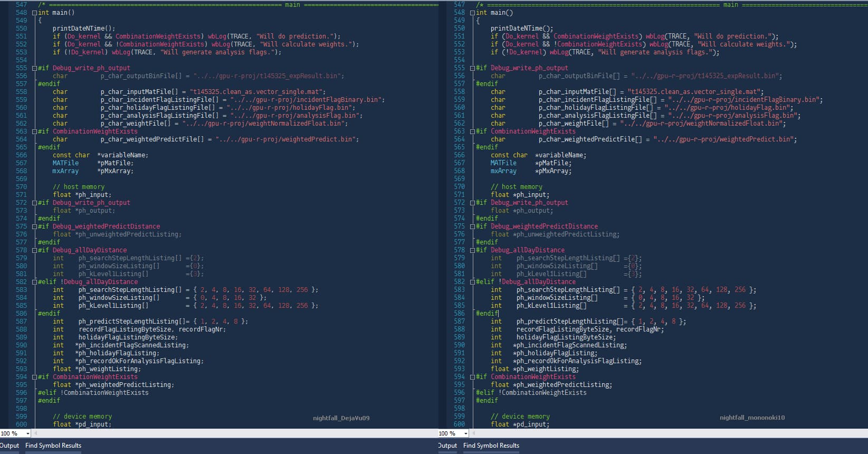Collapse #if Debug_weightedPredictDistance fold, left pane

(x=35, y=226)
